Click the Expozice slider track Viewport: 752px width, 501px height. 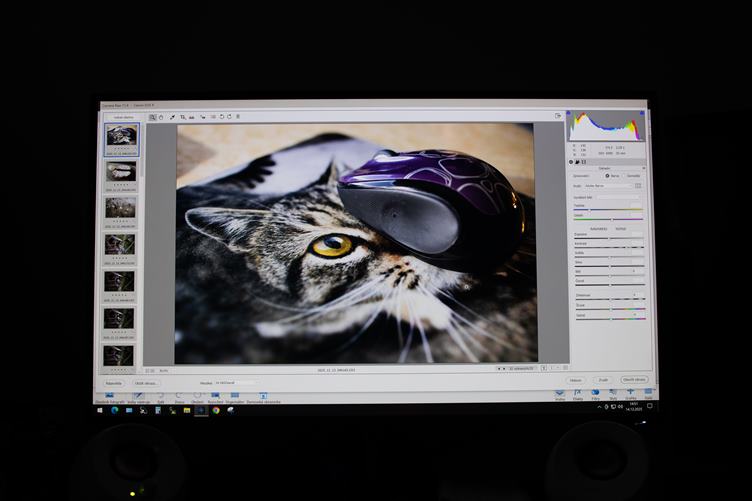[x=608, y=237]
